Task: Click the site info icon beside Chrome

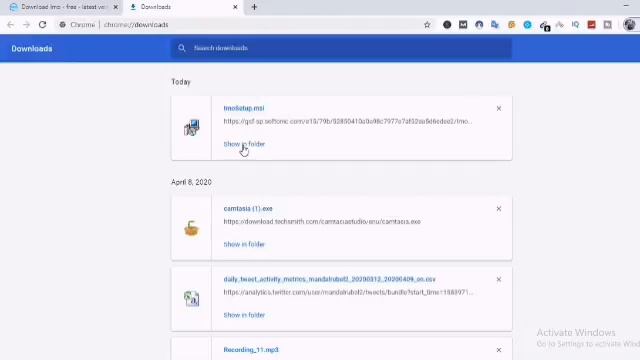Action: [x=62, y=25]
